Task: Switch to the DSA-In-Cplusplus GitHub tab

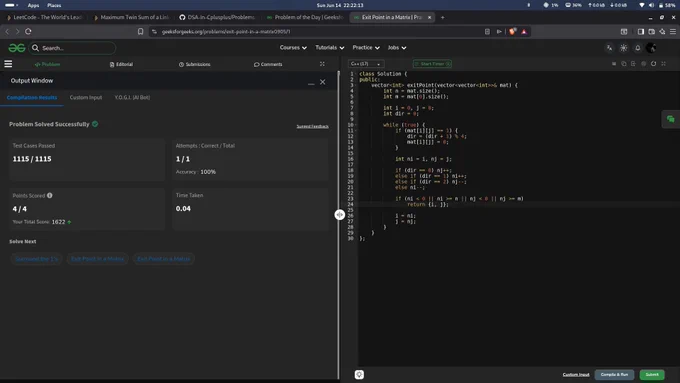Action: pos(218,17)
